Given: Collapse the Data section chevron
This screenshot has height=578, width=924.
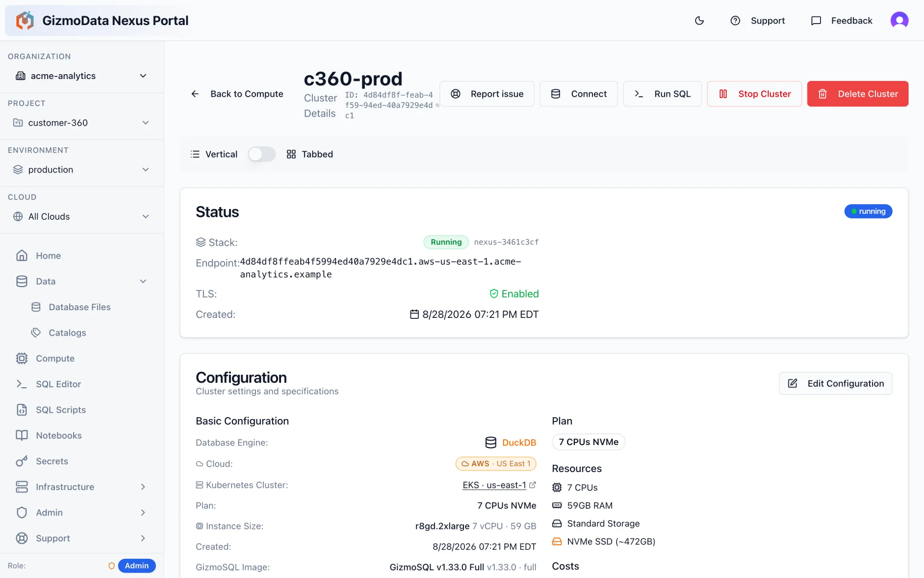Looking at the screenshot, I should (143, 281).
